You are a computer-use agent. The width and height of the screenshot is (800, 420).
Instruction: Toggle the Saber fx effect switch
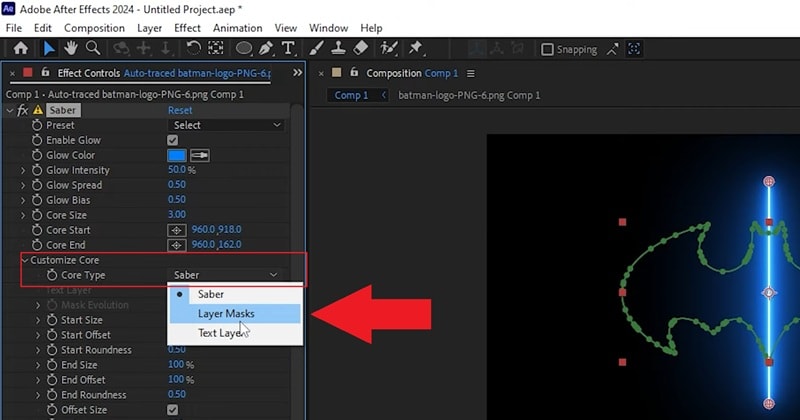(x=22, y=110)
